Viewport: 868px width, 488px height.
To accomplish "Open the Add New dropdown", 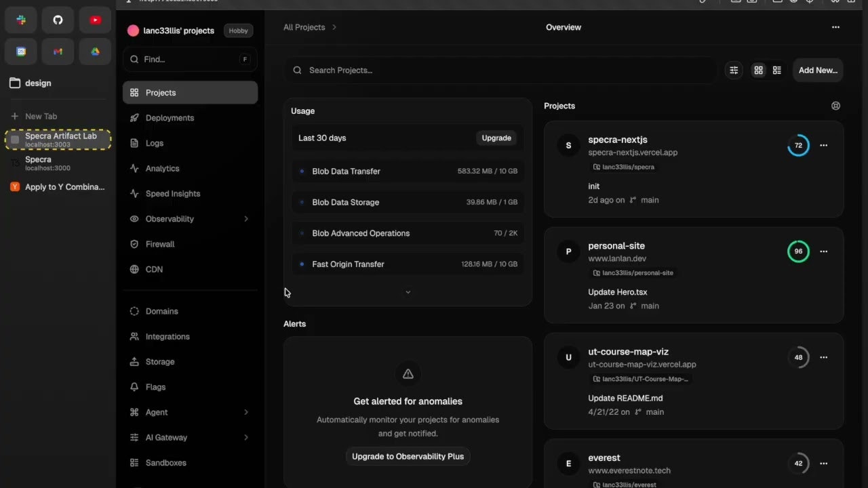I will click(818, 70).
